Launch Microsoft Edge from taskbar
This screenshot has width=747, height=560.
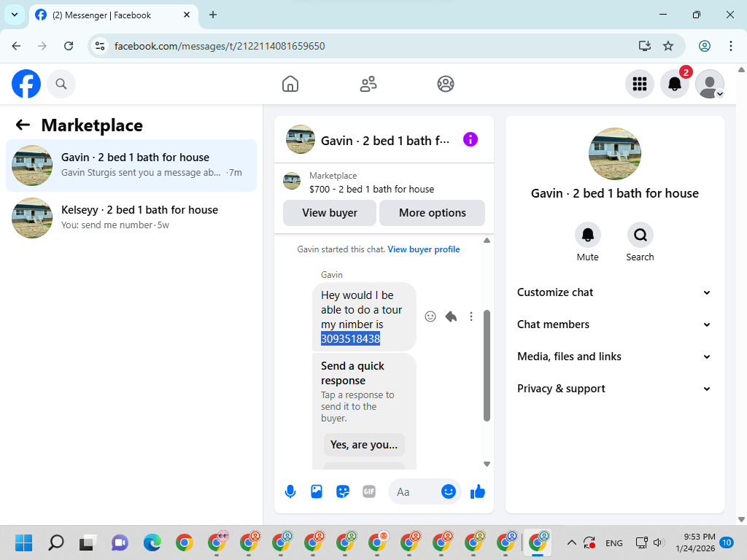point(152,542)
